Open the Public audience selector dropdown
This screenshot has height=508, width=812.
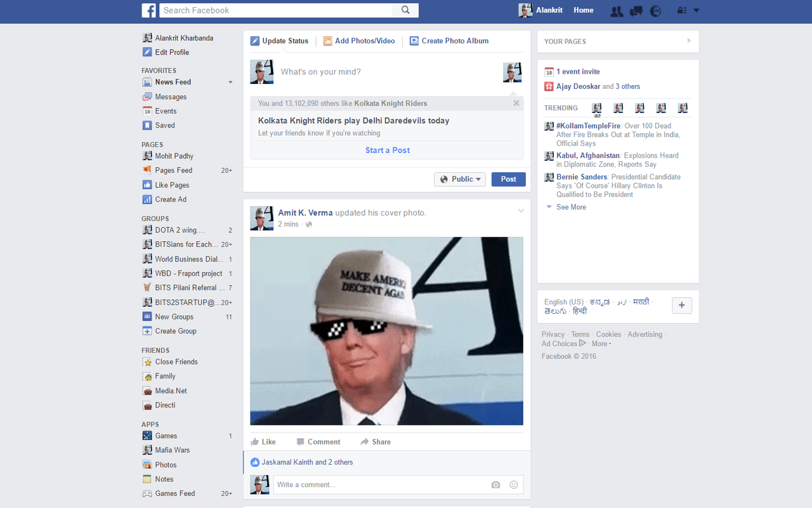[459, 179]
